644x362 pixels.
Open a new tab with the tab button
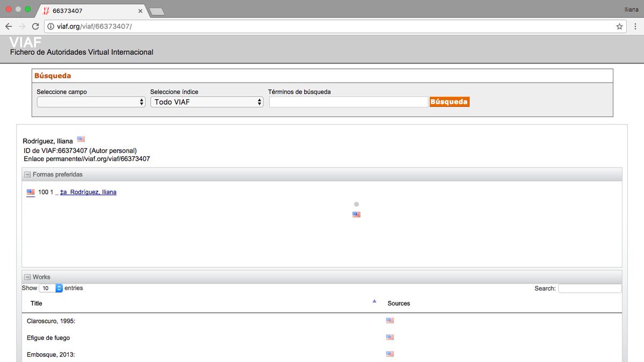[x=156, y=11]
